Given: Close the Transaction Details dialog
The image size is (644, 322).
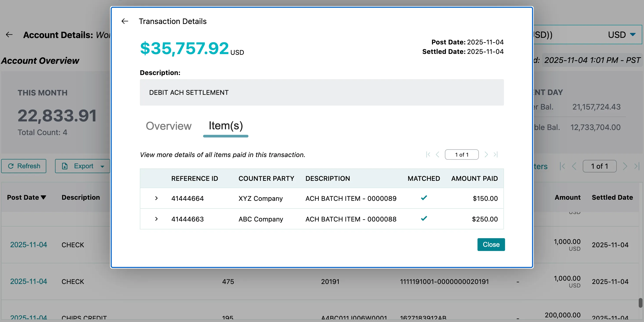Looking at the screenshot, I should pyautogui.click(x=491, y=244).
